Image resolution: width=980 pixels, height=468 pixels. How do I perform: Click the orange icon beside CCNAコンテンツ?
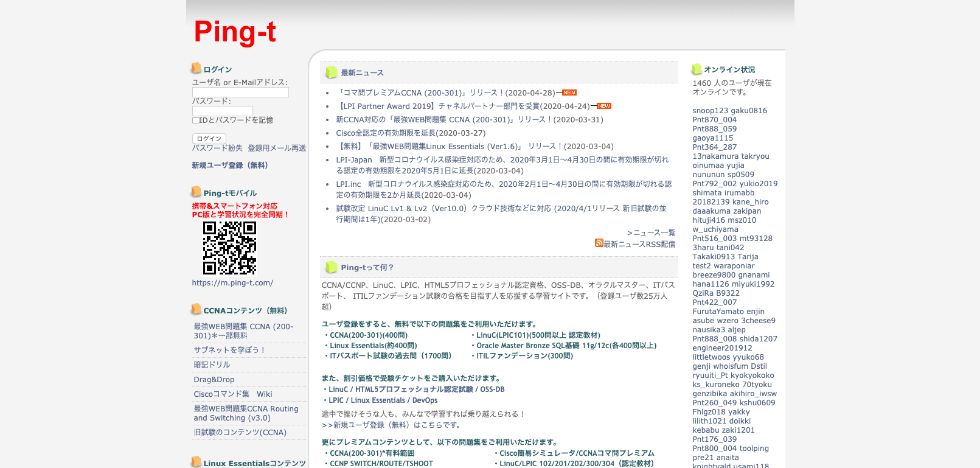pos(196,309)
